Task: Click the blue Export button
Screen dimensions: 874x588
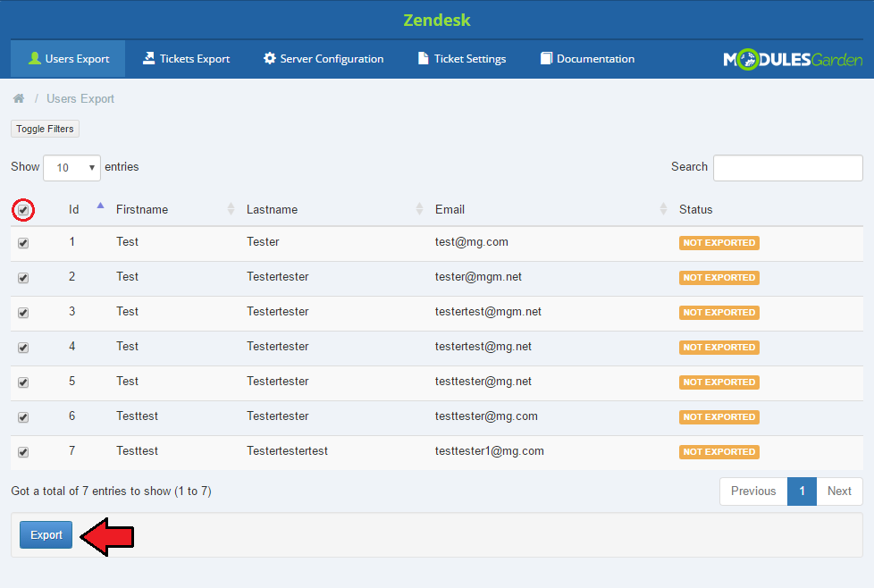Action: coord(46,535)
